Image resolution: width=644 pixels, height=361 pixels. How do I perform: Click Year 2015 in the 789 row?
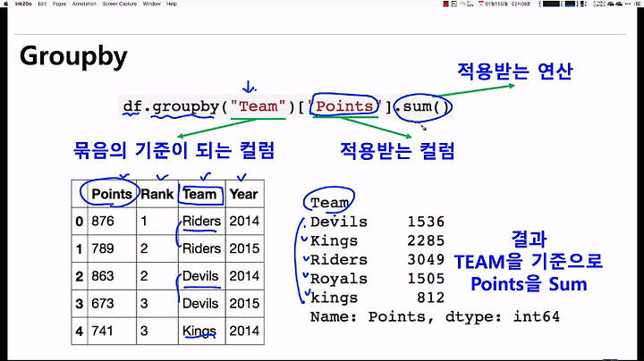click(x=244, y=248)
